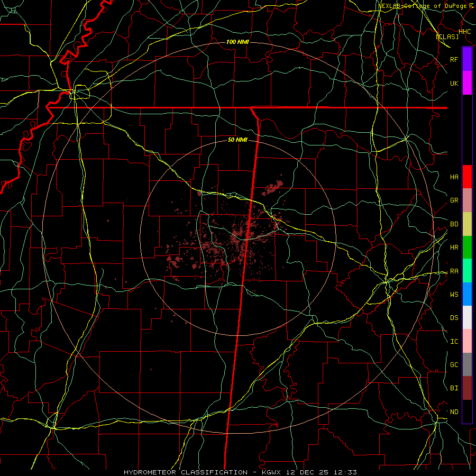Viewport: 476px width, 476px height.
Task: Click the DS legend label
Action: pyautogui.click(x=454, y=317)
